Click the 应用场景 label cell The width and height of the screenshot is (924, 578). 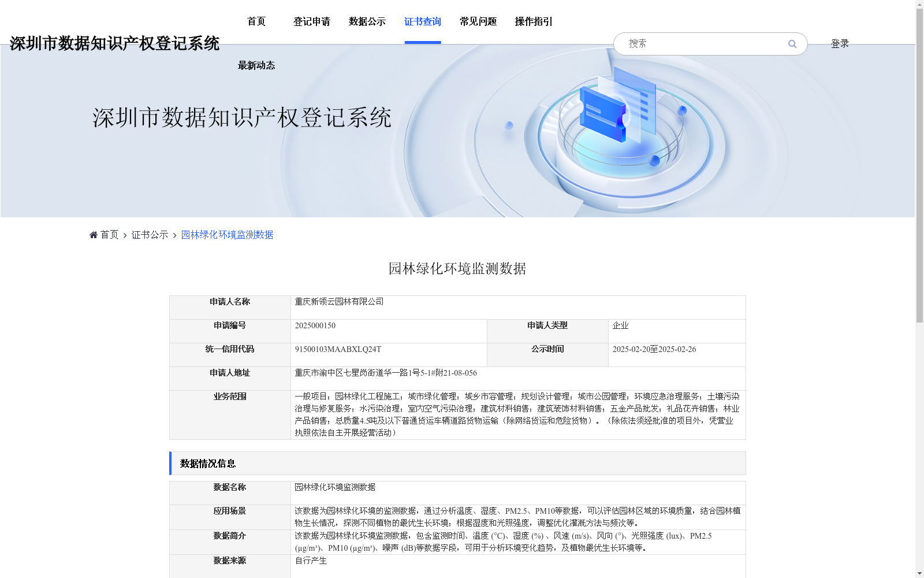coord(230,517)
